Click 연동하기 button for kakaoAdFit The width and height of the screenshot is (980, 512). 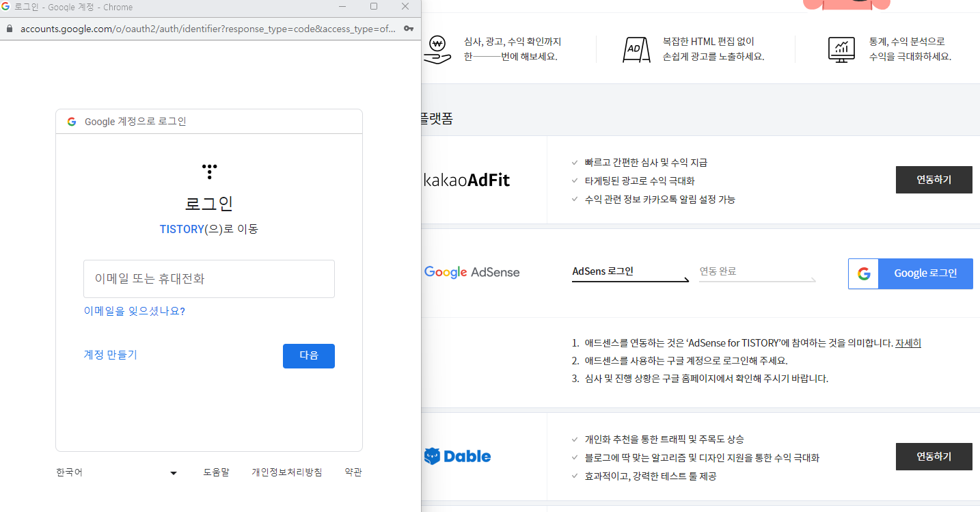934,180
